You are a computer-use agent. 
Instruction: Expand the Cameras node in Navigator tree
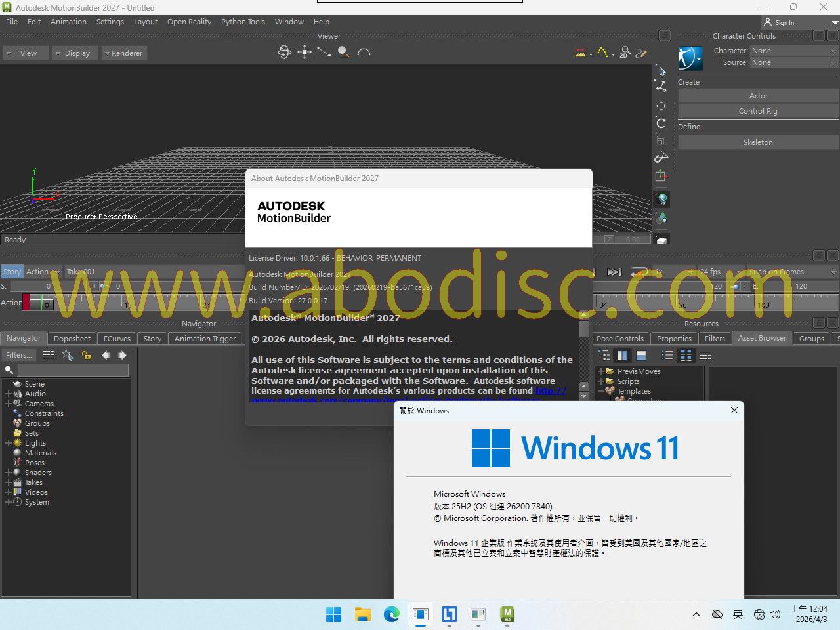pyautogui.click(x=9, y=404)
